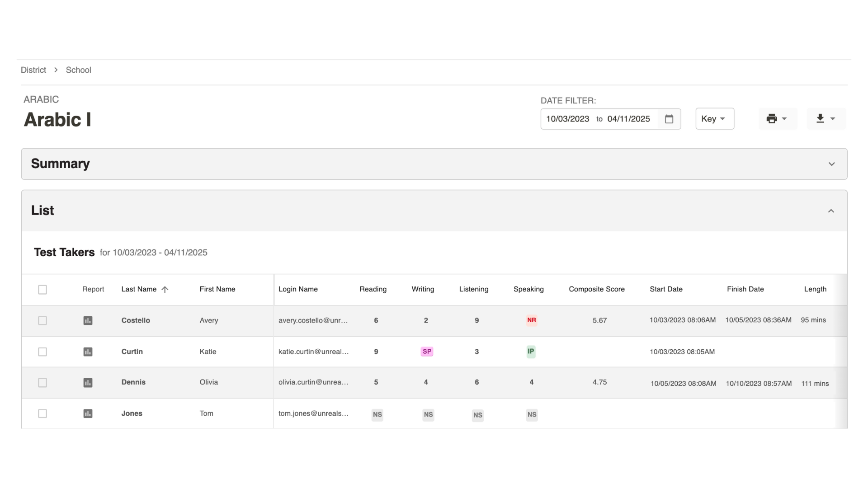Click the NR badge in Costello's Speaking column
Viewport: 868px width, 488px height.
pos(532,320)
